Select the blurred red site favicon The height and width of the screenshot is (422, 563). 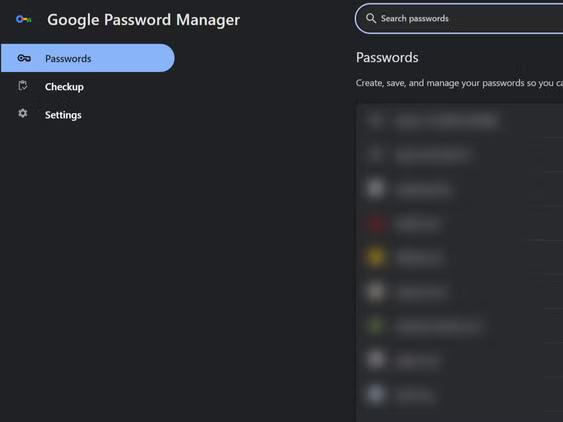pos(376,223)
